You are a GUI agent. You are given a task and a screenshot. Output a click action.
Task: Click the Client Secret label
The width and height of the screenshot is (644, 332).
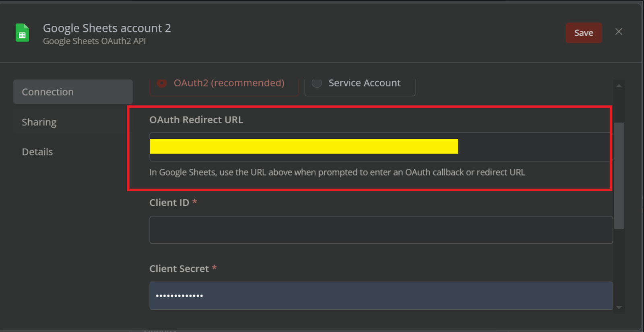pos(179,268)
